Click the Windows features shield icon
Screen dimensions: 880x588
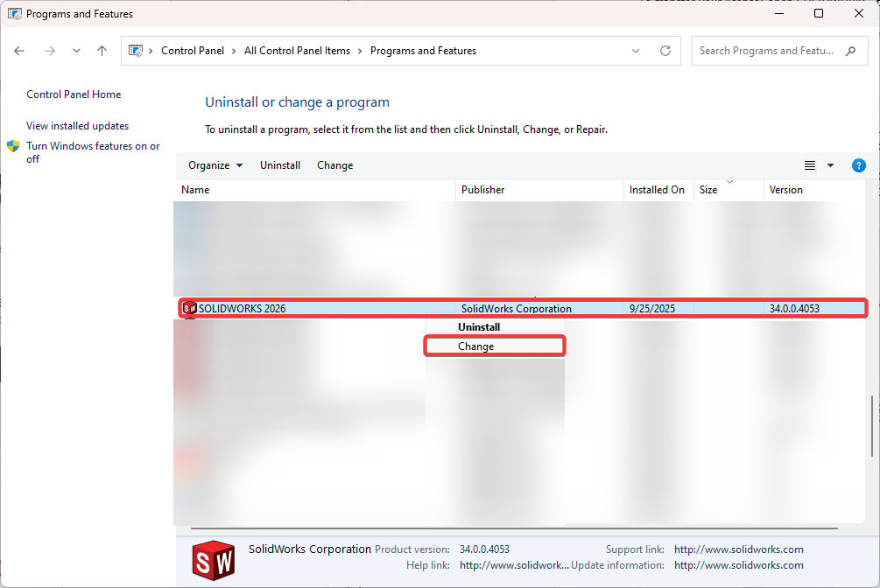point(13,146)
